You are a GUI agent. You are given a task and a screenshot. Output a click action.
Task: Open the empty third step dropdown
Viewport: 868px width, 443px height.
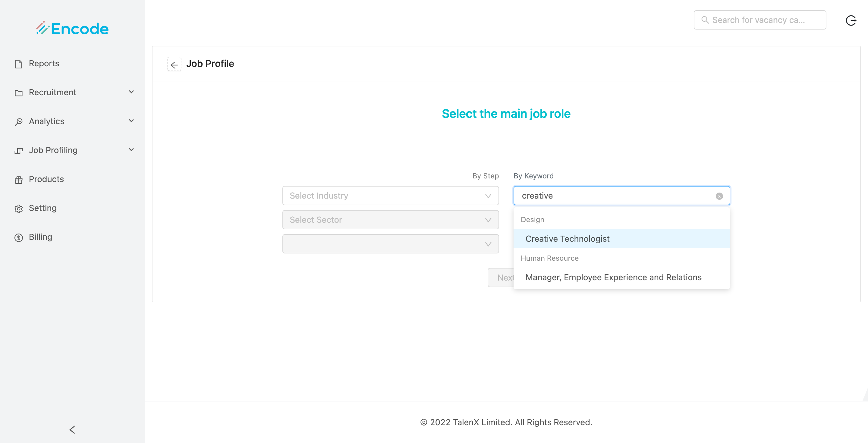coord(390,244)
